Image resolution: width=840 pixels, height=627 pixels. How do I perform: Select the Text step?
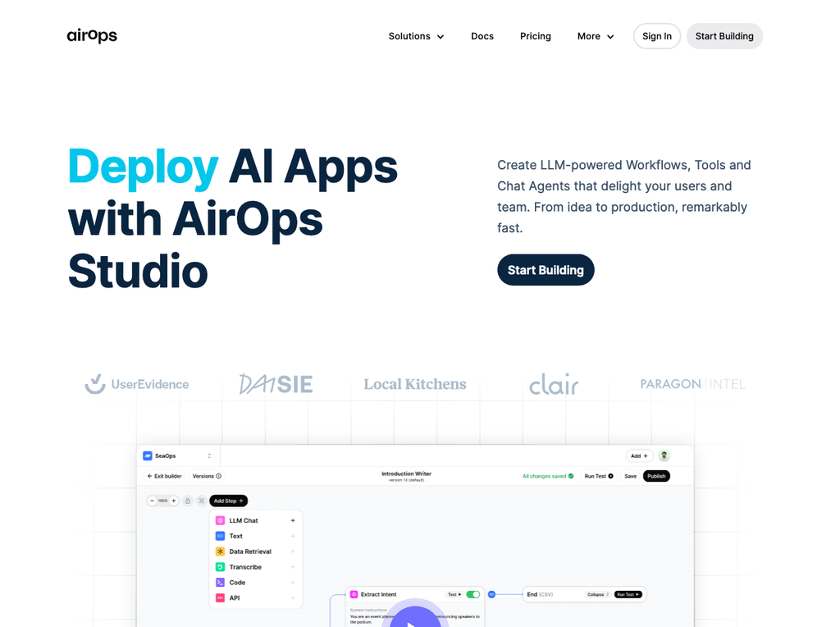(x=256, y=536)
